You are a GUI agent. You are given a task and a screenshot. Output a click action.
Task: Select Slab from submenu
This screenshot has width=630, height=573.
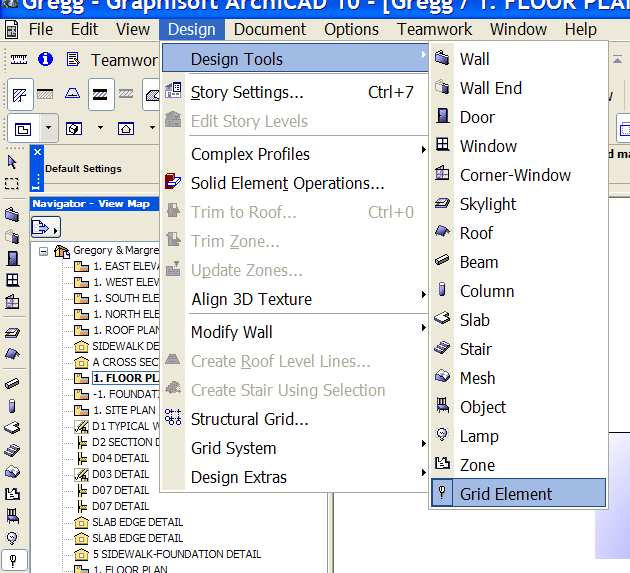(x=518, y=320)
